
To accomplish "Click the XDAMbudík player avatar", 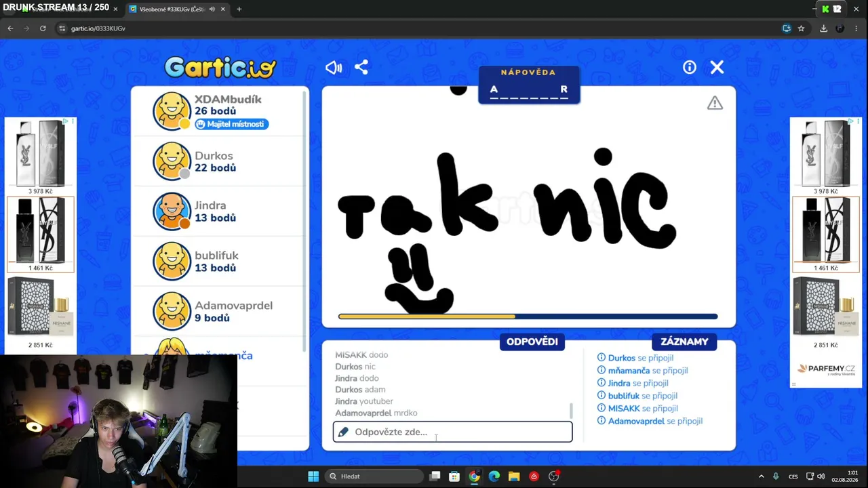I will click(172, 110).
